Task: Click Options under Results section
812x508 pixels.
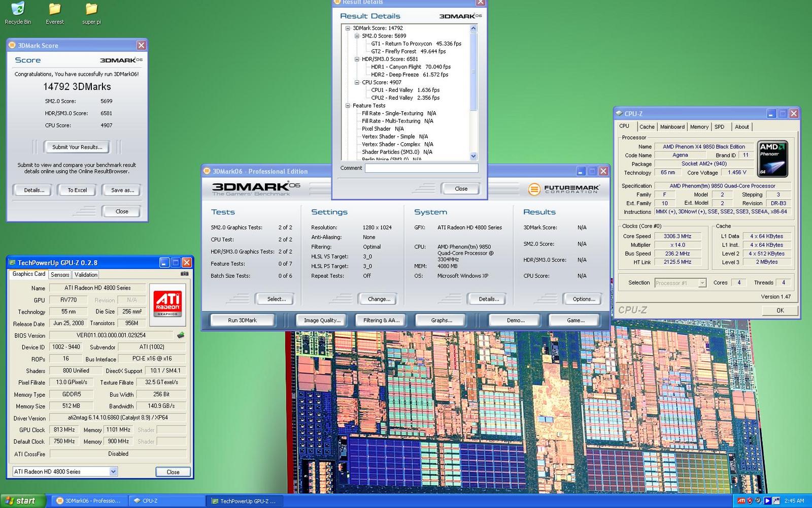Action: 584,299
